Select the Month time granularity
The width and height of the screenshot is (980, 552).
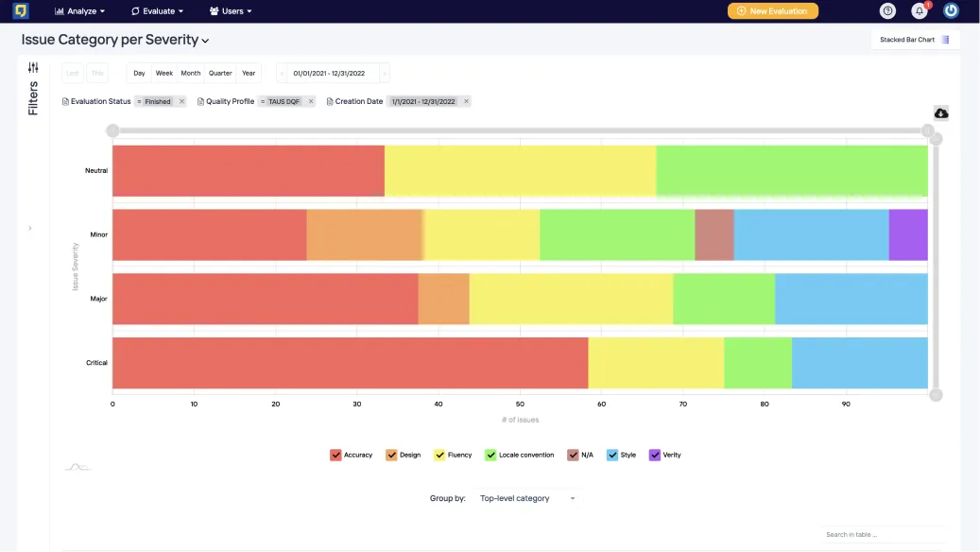point(191,73)
